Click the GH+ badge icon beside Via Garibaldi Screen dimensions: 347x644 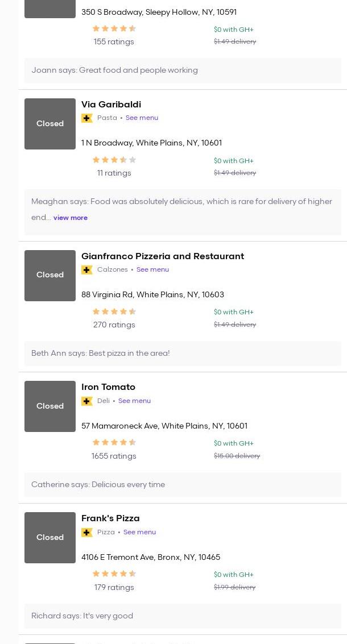pyautogui.click(x=87, y=118)
